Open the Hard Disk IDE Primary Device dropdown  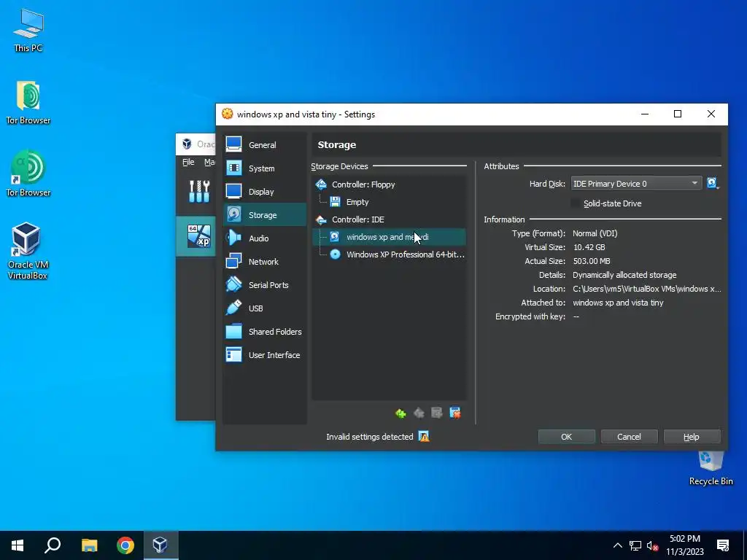coord(636,184)
